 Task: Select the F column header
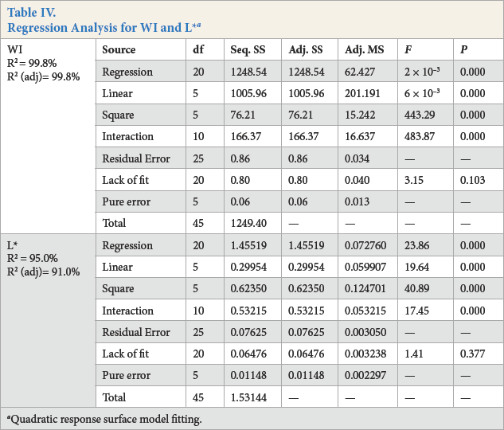tap(408, 50)
